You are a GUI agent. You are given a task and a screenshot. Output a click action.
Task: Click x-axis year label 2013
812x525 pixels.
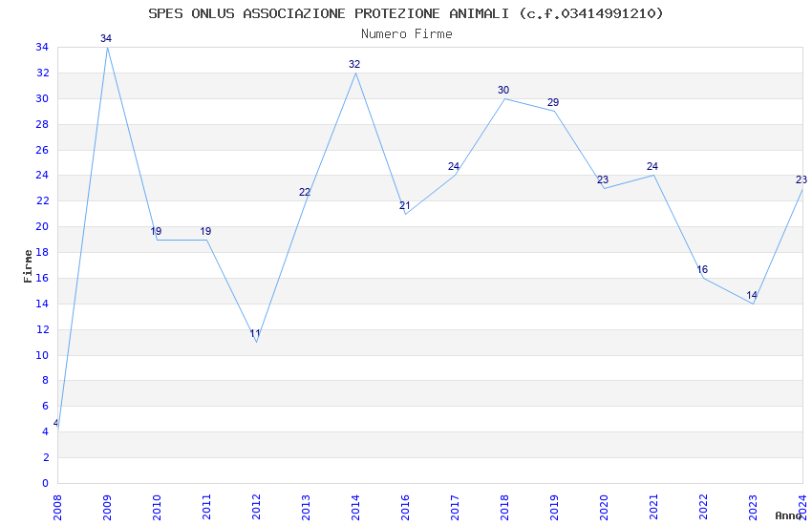point(306,507)
